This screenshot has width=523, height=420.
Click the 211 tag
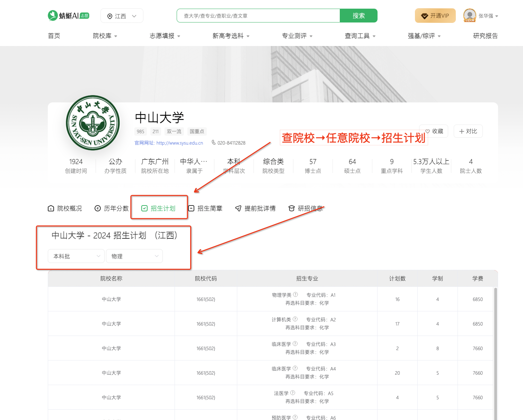[156, 131]
